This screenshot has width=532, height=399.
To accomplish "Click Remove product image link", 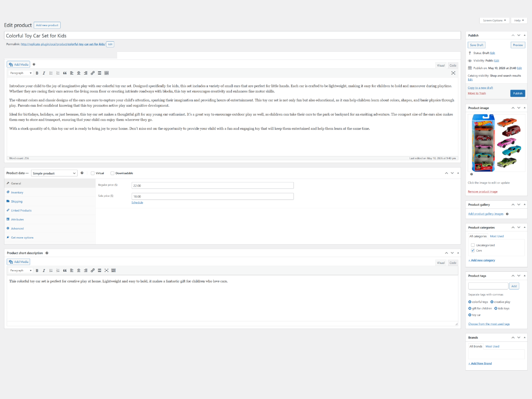I will pos(482,192).
